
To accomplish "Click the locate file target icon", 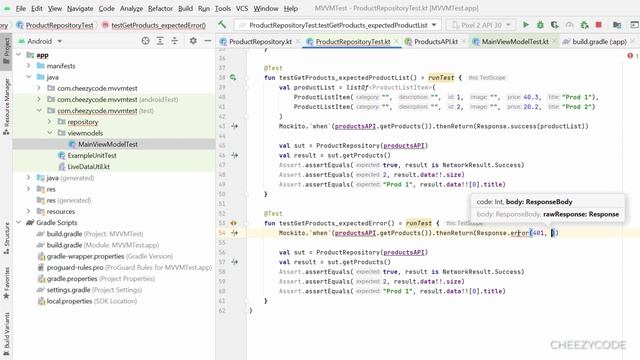I will 145,41.
